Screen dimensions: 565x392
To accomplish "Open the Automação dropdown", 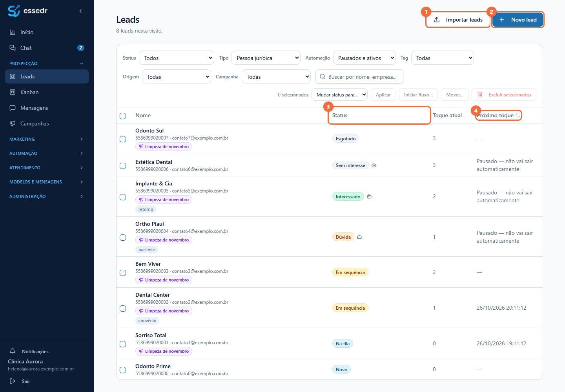I will point(365,58).
